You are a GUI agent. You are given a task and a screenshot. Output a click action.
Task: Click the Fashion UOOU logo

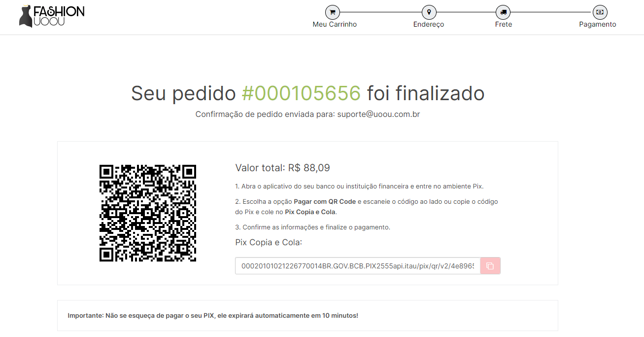coord(52,16)
